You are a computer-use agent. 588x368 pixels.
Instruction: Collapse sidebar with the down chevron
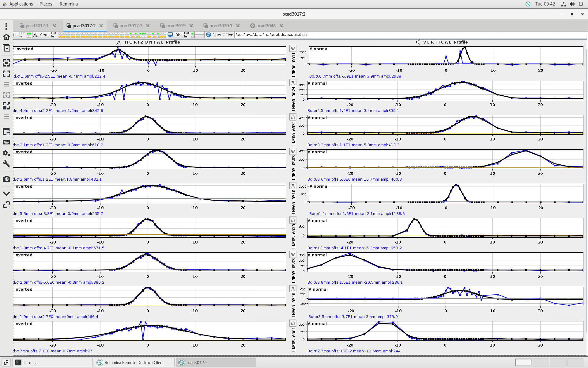click(6, 194)
